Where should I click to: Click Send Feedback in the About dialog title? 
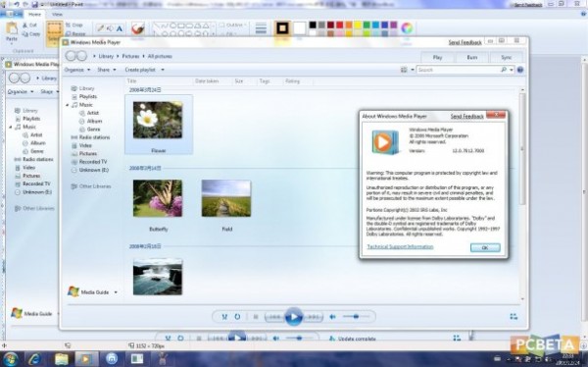[x=466, y=116]
